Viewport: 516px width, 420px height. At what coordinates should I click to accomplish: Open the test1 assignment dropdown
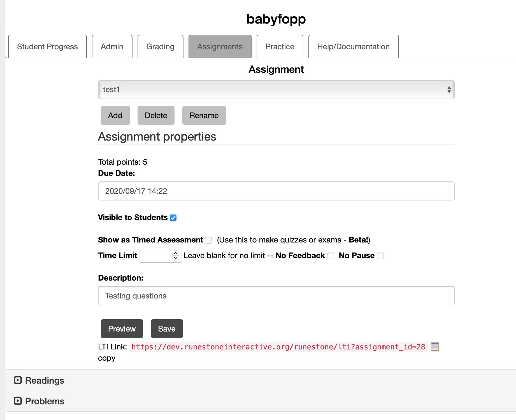pos(276,90)
